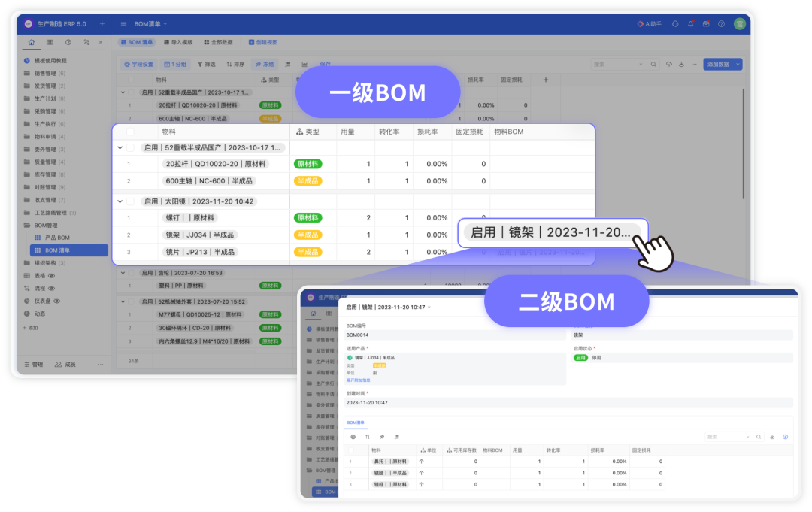812x512 pixels.
Task: Click the 排序 sort button
Action: point(234,65)
